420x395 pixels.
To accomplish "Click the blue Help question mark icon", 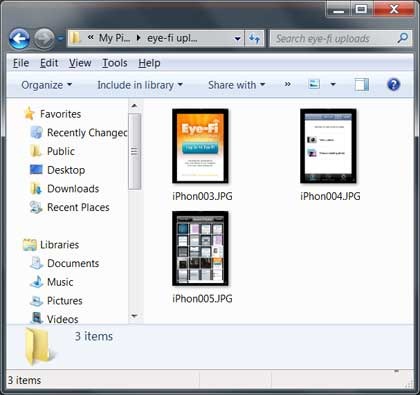I will click(x=393, y=84).
